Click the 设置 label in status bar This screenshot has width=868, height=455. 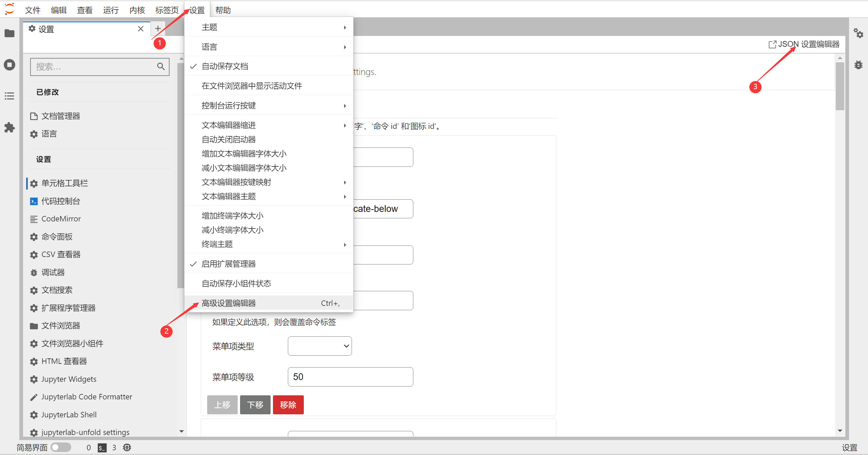pyautogui.click(x=849, y=448)
